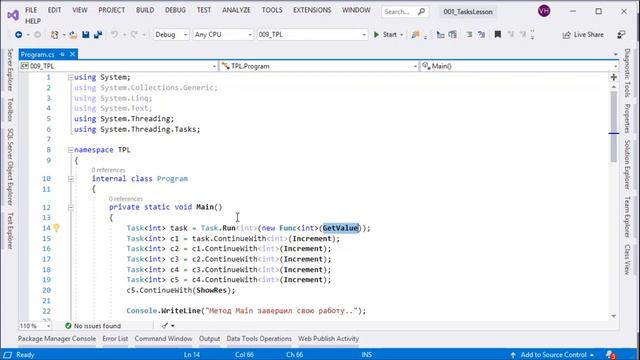Screen dimensions: 640x360
Task: Toggle bookmark with the bookmark icon
Action: tap(498, 35)
